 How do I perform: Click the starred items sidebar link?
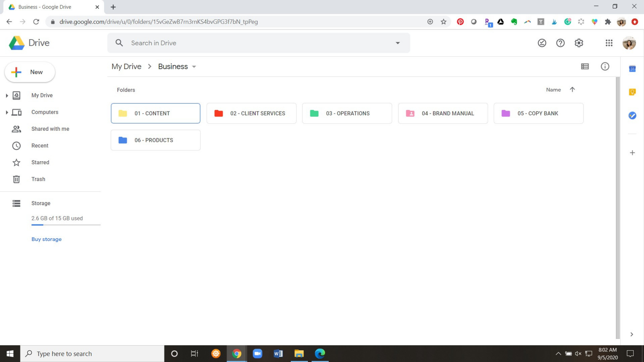(x=40, y=162)
